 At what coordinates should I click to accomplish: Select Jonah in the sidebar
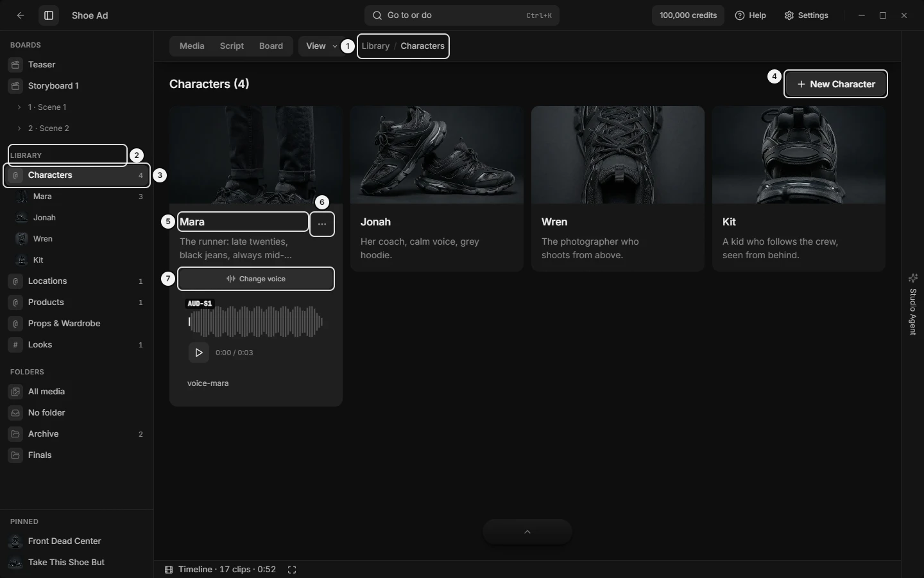[77, 218]
